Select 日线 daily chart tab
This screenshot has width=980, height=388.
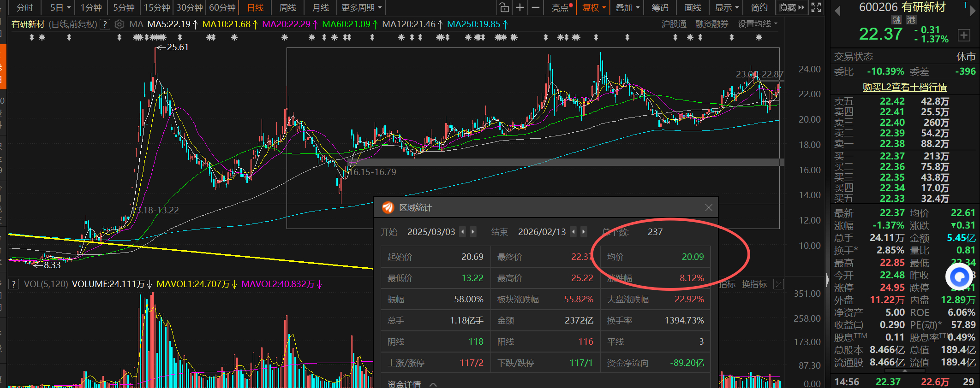255,7
